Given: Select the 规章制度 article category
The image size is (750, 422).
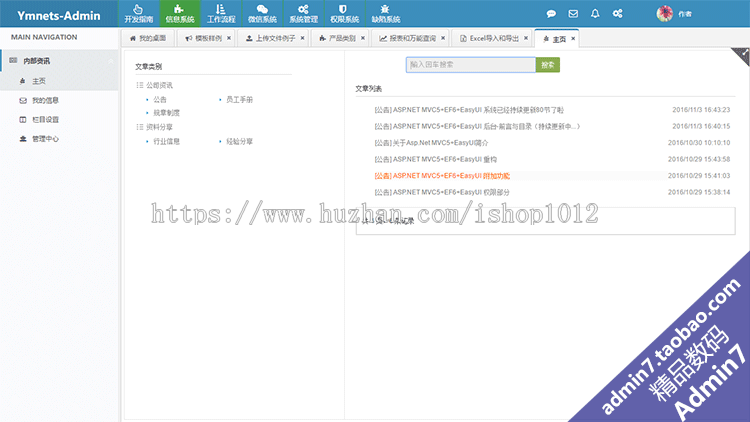Looking at the screenshot, I should [x=166, y=113].
